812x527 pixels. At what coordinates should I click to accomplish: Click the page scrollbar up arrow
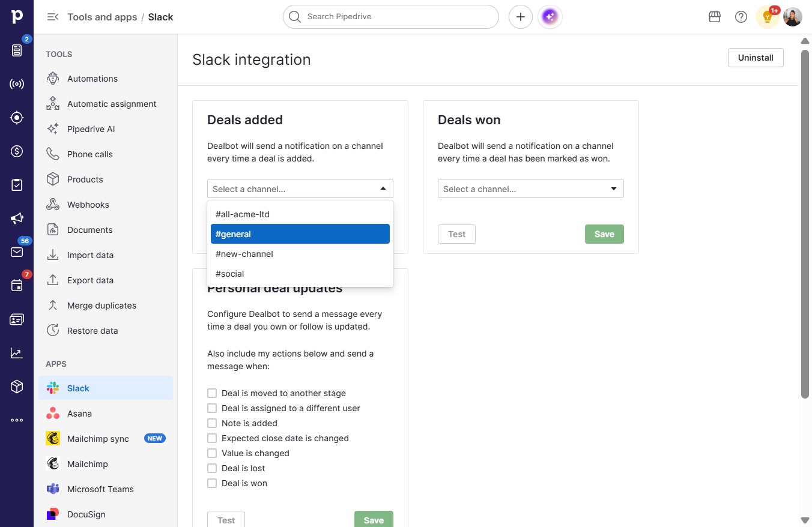(x=805, y=41)
